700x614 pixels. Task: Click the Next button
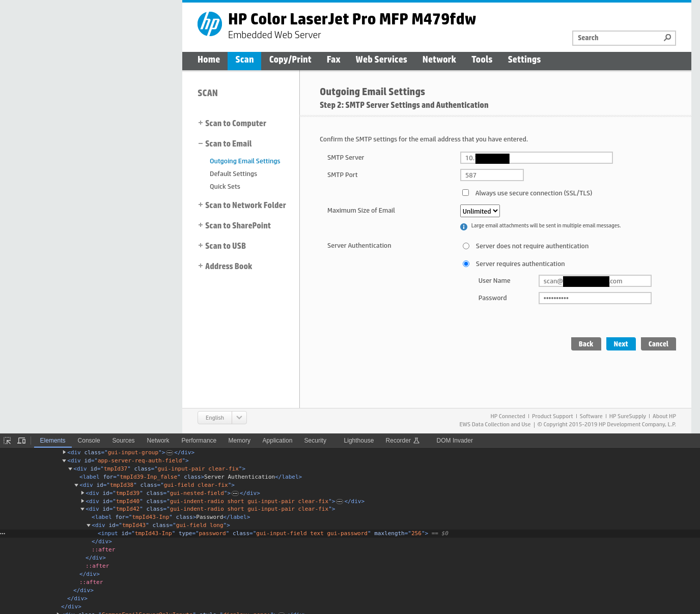(x=621, y=344)
